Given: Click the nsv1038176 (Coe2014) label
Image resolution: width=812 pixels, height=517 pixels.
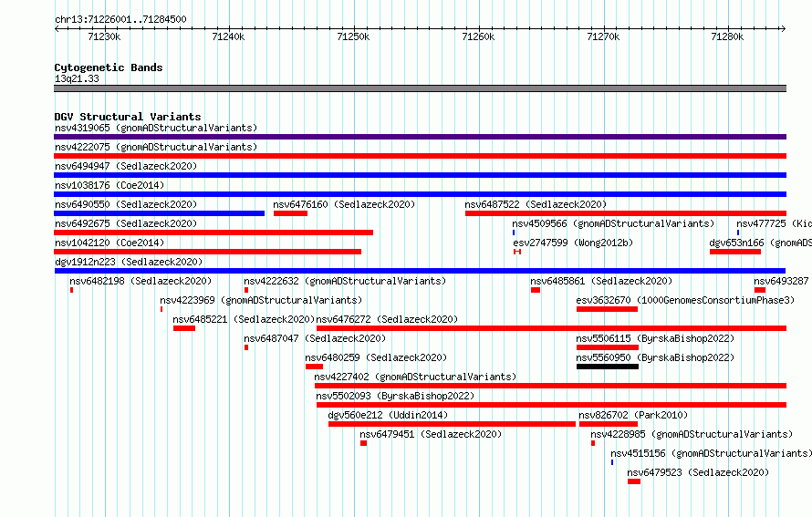Looking at the screenshot, I should [109, 185].
